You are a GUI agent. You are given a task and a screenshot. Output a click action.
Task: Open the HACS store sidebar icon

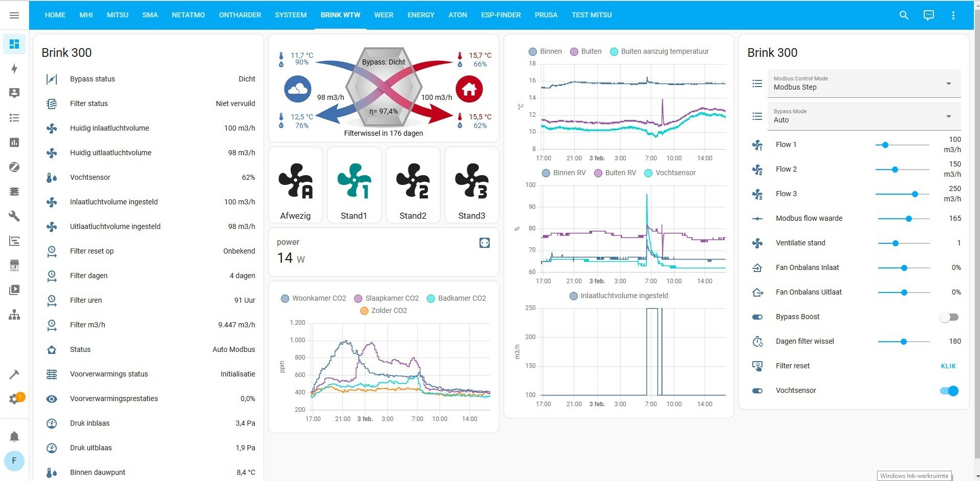point(14,265)
